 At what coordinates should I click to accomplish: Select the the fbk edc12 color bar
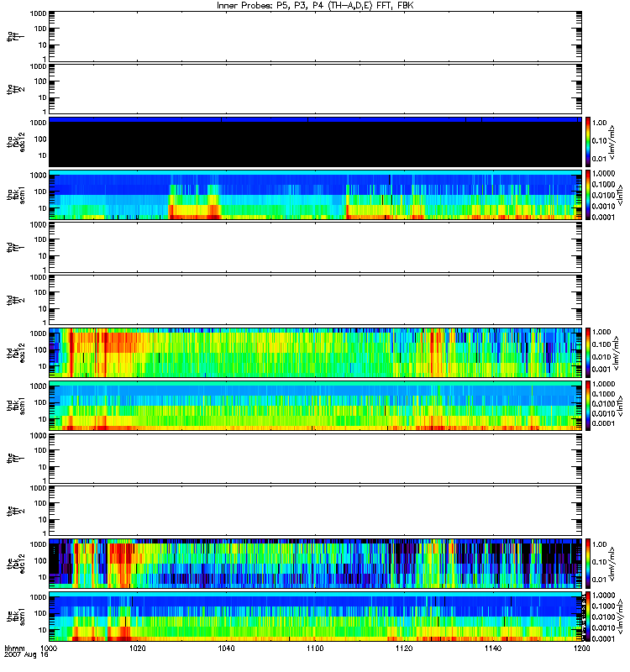click(x=588, y=564)
